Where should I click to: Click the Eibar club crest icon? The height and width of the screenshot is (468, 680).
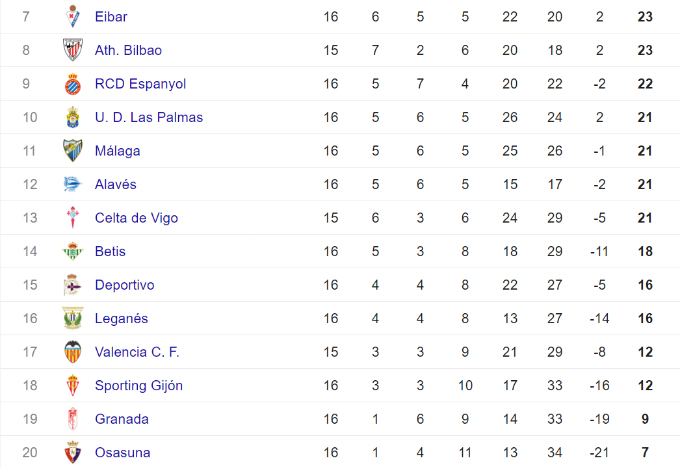click(73, 16)
